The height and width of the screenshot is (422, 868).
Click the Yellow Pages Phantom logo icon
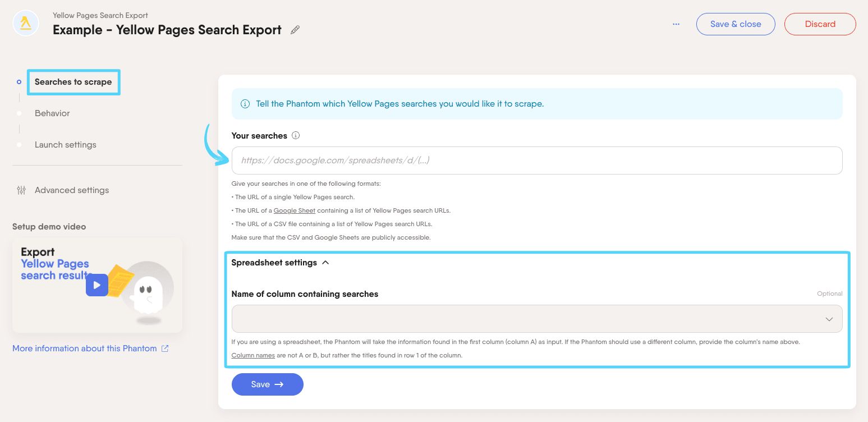coord(26,24)
